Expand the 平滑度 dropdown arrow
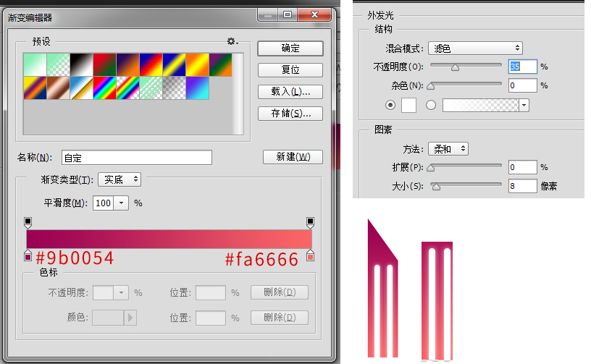Viewport: 591px width, 364px height. [122, 203]
